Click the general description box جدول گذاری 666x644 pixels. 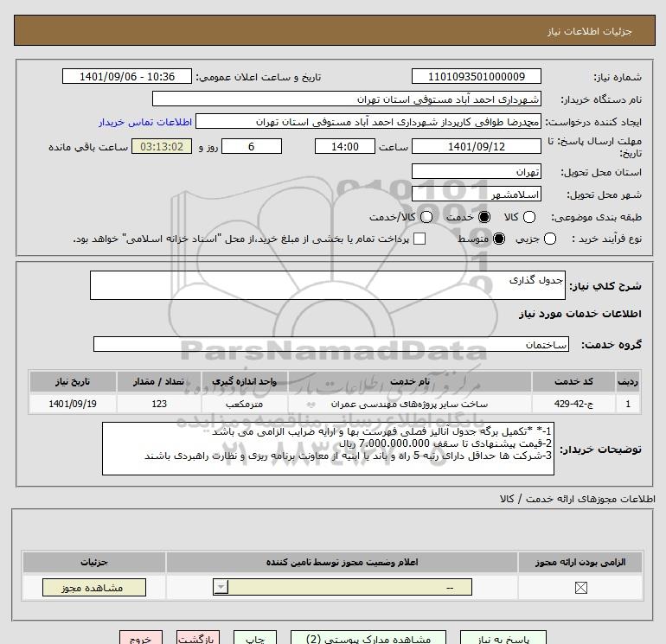(328, 285)
